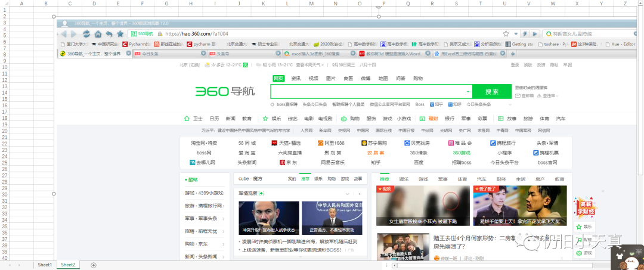Close the 360导航 browser tab
This screenshot has height=270, width=644.
[129, 53]
